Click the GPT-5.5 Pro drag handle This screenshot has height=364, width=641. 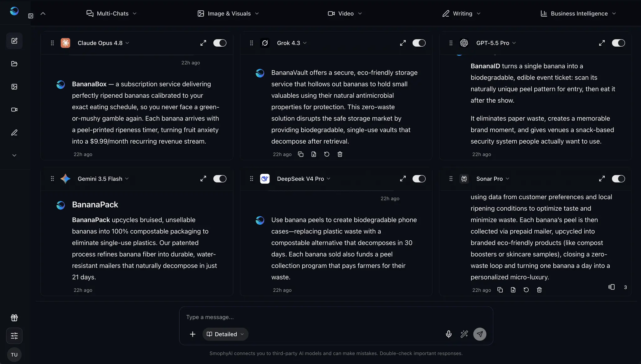point(451,43)
